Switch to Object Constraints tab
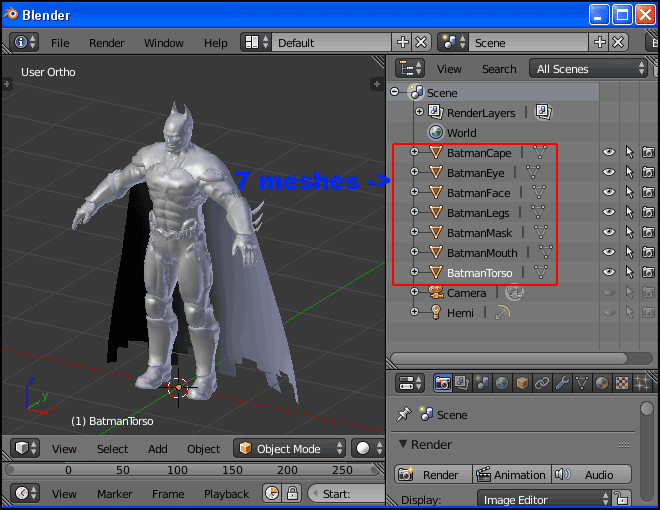 tap(542, 383)
